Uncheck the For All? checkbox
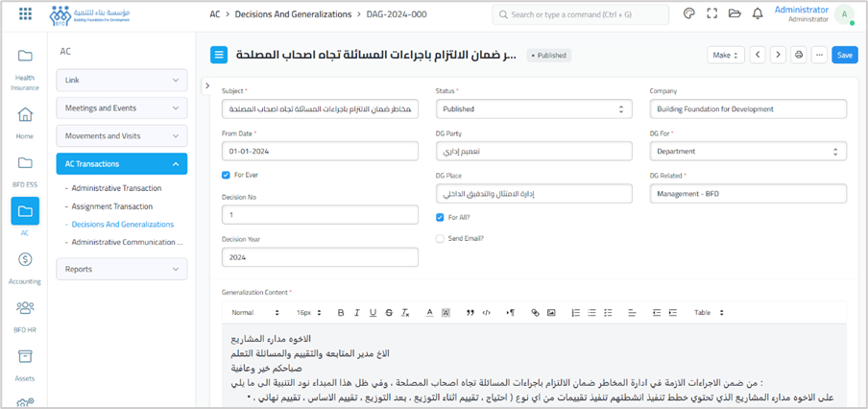 (440, 217)
